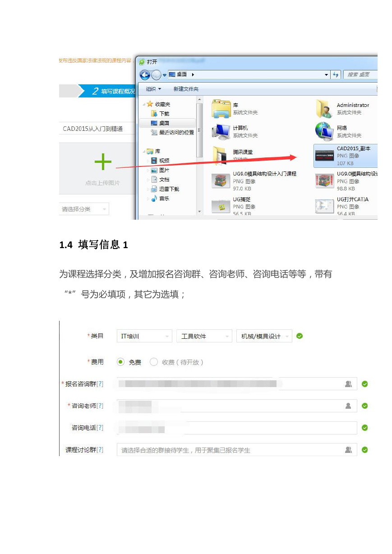Image resolution: width=392 pixels, height=554 pixels.
Task: Select the 网络 globe icon
Action: [x=324, y=131]
